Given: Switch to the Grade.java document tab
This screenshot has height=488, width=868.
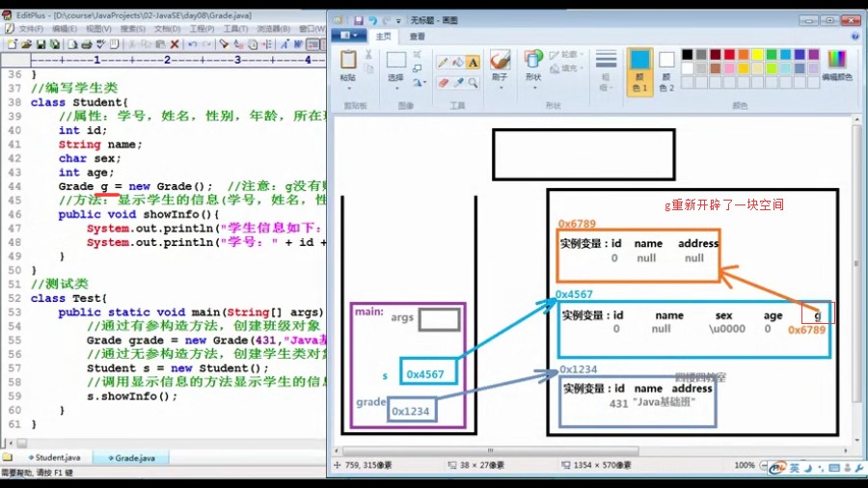Looking at the screenshot, I should [131, 457].
